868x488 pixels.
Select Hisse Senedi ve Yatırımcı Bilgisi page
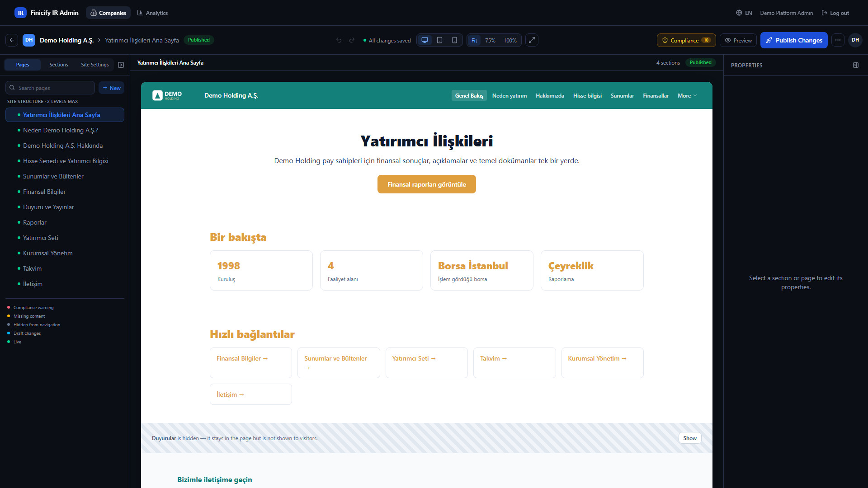tap(65, 161)
